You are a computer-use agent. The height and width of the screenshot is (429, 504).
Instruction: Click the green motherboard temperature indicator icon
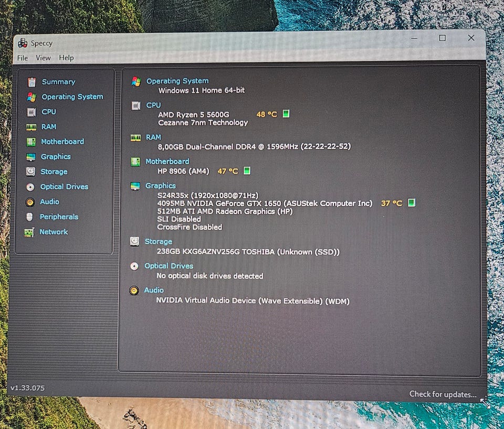(x=247, y=170)
